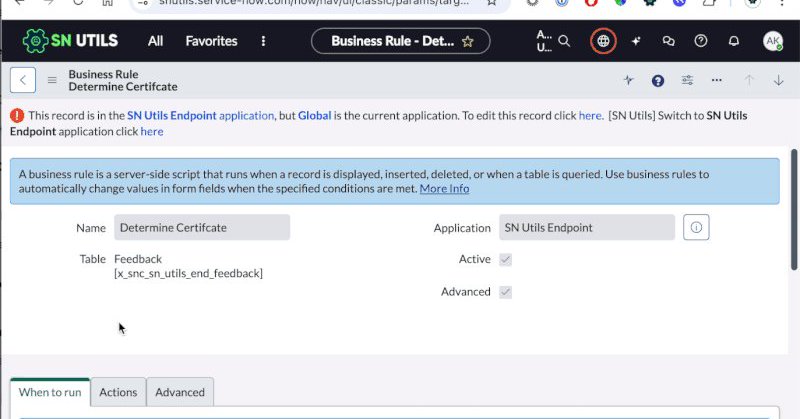Click the header title Determine Certifcate
Viewport: 800px width, 419px height.
(123, 86)
